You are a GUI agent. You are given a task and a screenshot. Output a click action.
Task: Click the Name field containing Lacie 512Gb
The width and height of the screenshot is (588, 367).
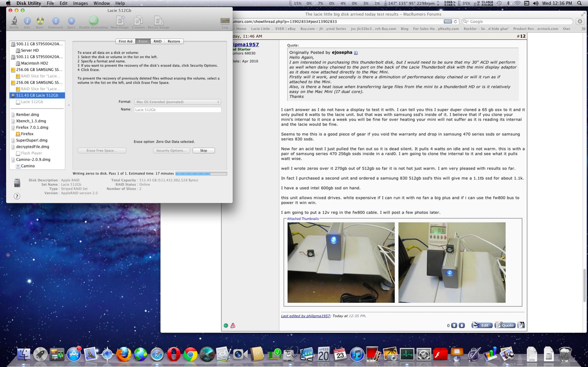pos(177,110)
